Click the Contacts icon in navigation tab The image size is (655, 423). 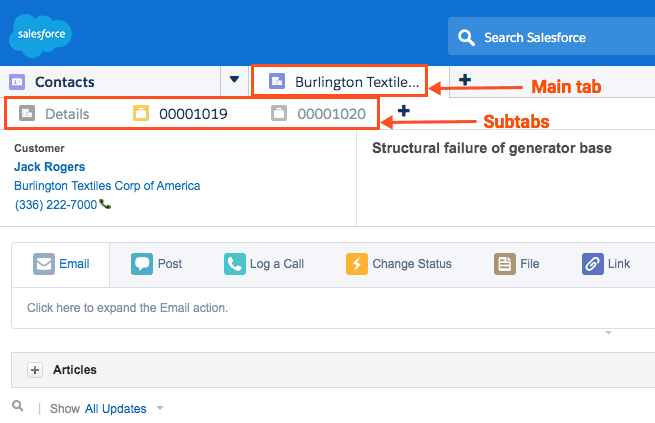17,82
